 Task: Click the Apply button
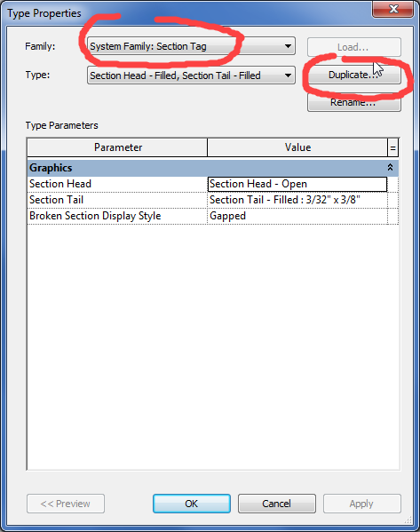(x=361, y=504)
